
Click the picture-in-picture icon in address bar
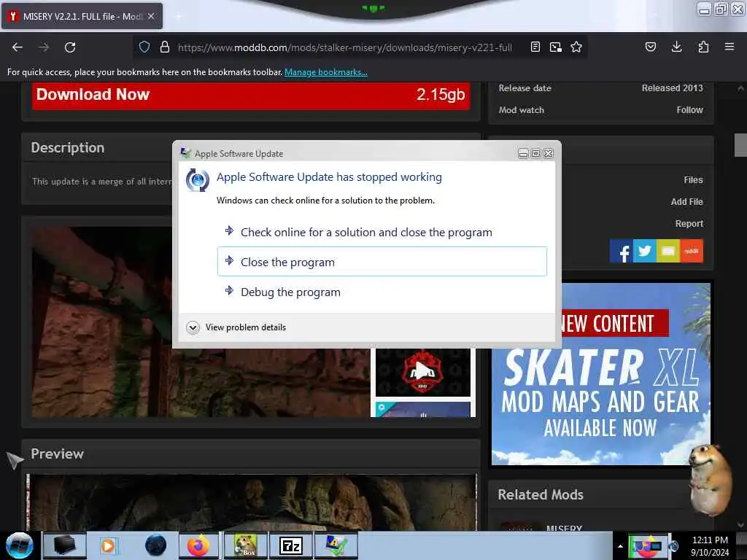[x=555, y=47]
